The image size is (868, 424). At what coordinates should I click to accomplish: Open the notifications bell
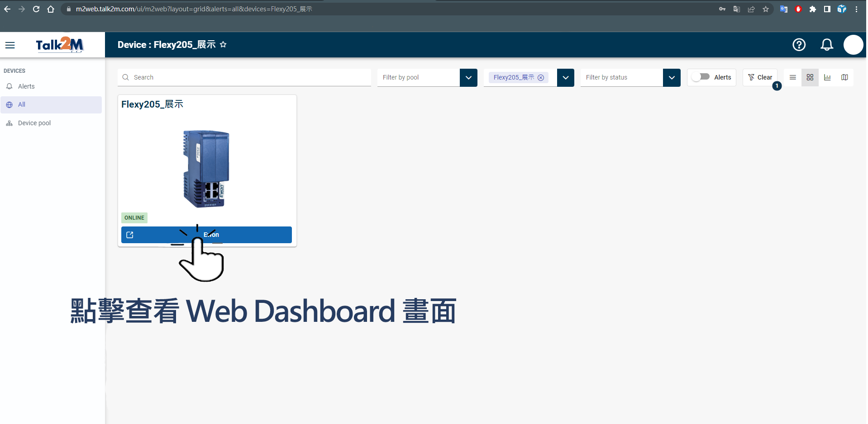[827, 45]
